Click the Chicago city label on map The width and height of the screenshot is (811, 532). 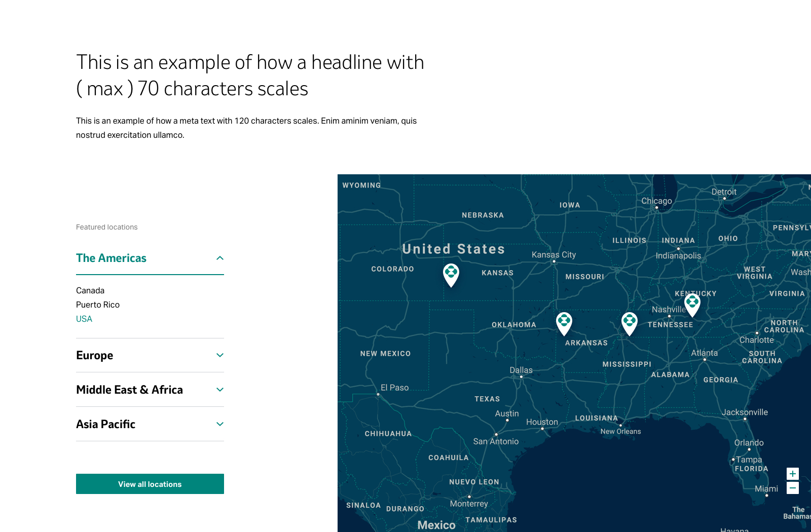(656, 201)
